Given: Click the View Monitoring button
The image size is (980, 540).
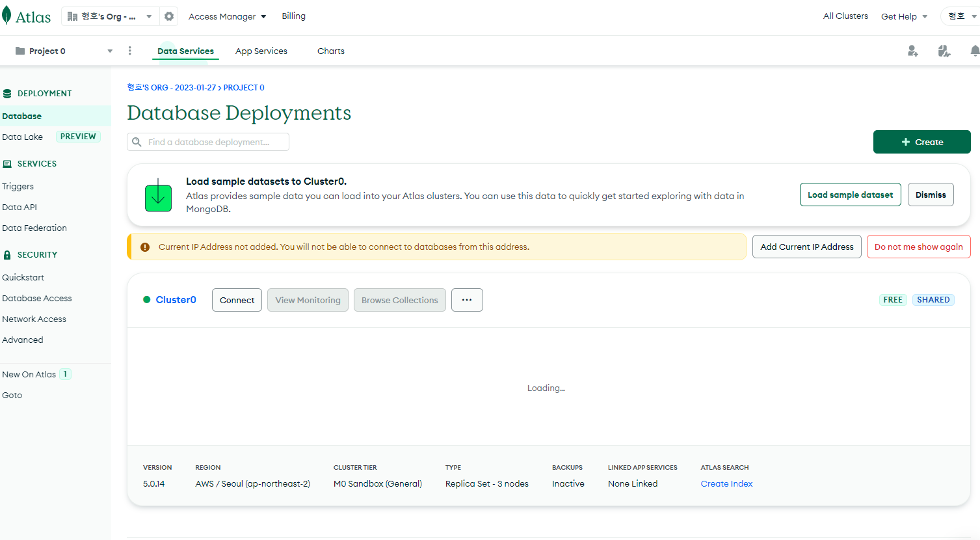Looking at the screenshot, I should click(x=308, y=300).
